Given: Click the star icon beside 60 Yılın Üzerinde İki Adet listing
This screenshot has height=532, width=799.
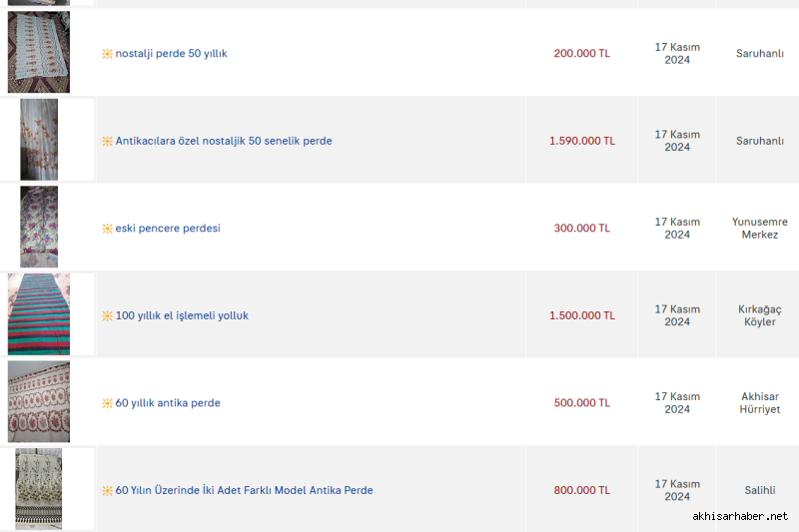Looking at the screenshot, I should 107,491.
